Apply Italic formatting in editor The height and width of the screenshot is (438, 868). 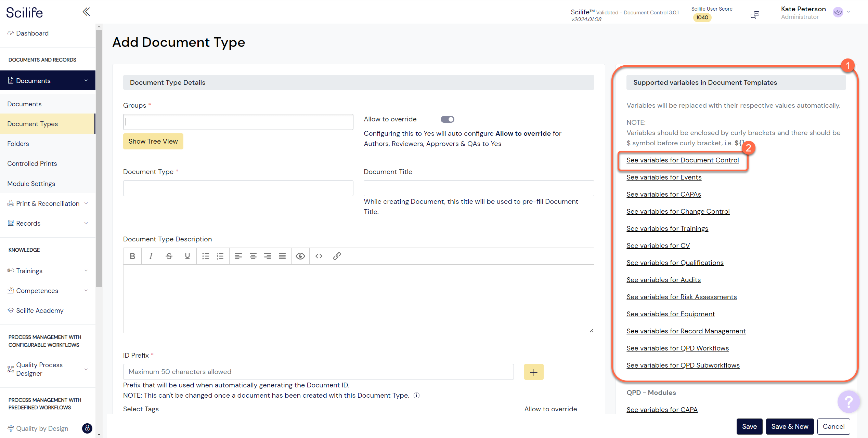[151, 256]
